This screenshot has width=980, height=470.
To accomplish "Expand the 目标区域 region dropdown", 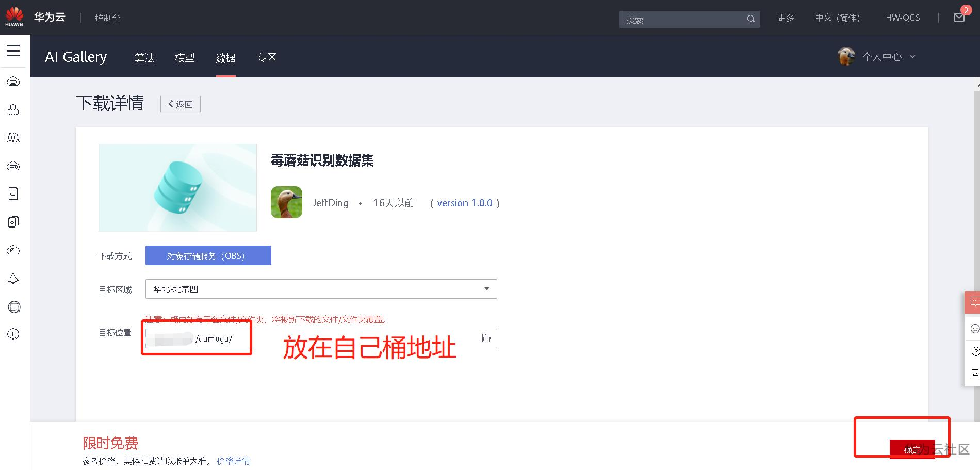I will click(485, 289).
